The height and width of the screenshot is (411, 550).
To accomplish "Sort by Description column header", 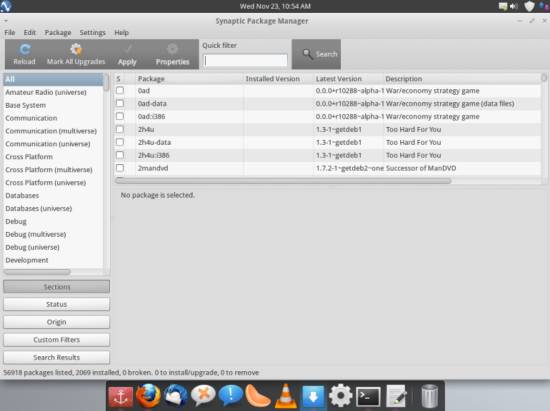I will (462, 79).
